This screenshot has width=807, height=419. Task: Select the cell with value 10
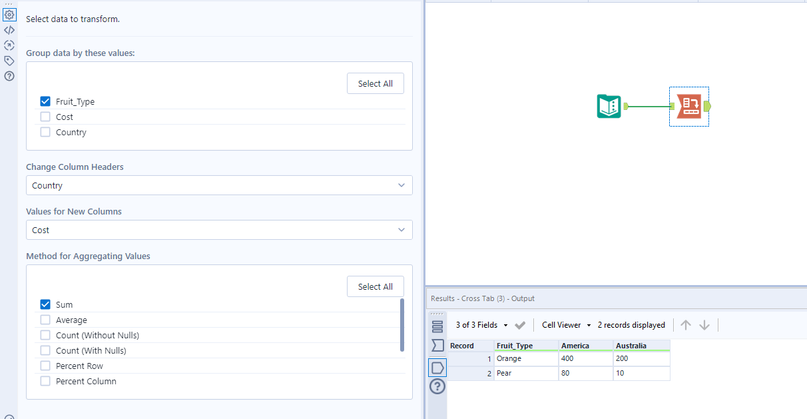(642, 373)
